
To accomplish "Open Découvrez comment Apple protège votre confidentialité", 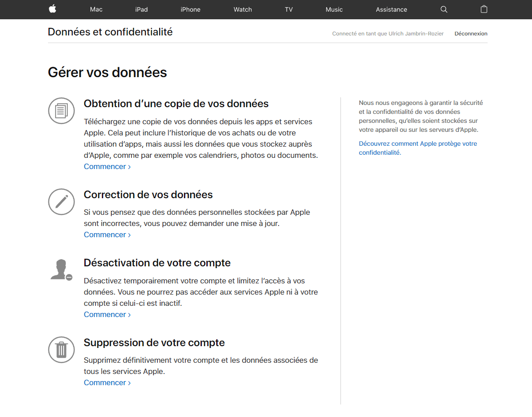I will click(x=418, y=148).
